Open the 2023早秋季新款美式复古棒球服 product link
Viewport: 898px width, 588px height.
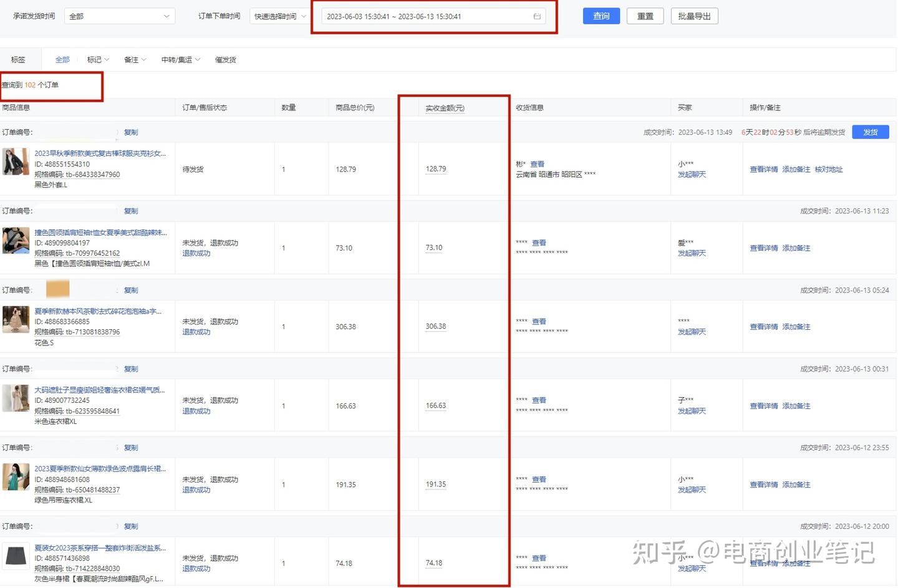click(x=100, y=153)
